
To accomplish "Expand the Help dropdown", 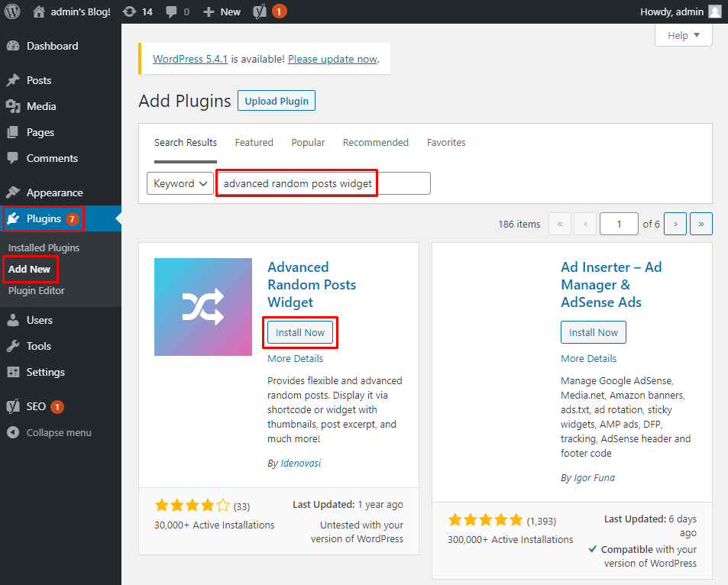I will point(684,35).
